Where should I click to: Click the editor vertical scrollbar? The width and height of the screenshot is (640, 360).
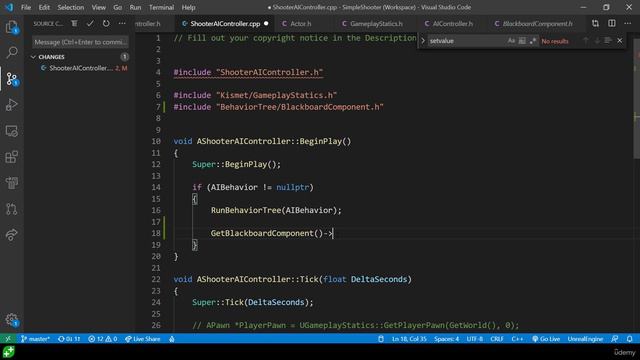tap(637, 98)
